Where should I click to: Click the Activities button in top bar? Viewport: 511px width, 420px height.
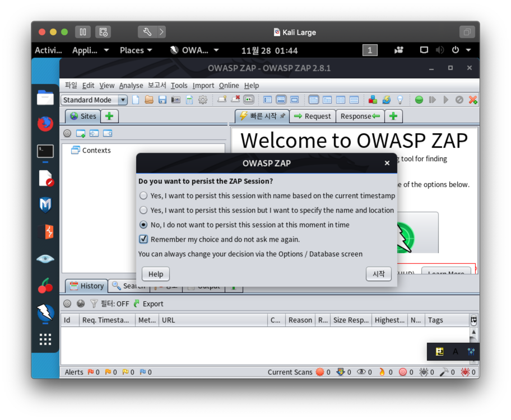[x=48, y=50]
